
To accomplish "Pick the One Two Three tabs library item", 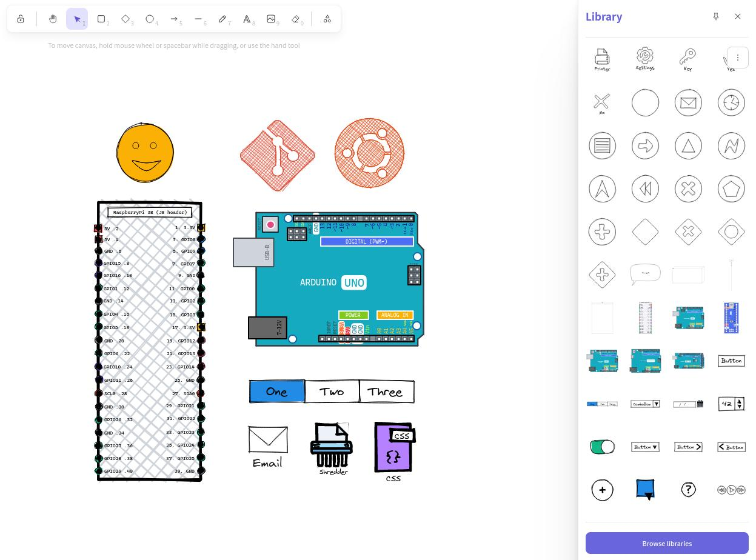I will (x=602, y=404).
